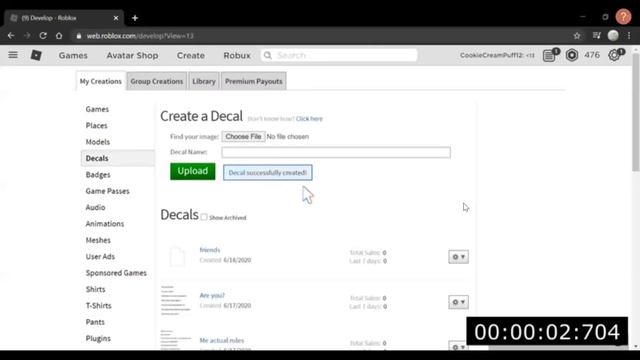Select User Ads in the left sidebar

100,256
